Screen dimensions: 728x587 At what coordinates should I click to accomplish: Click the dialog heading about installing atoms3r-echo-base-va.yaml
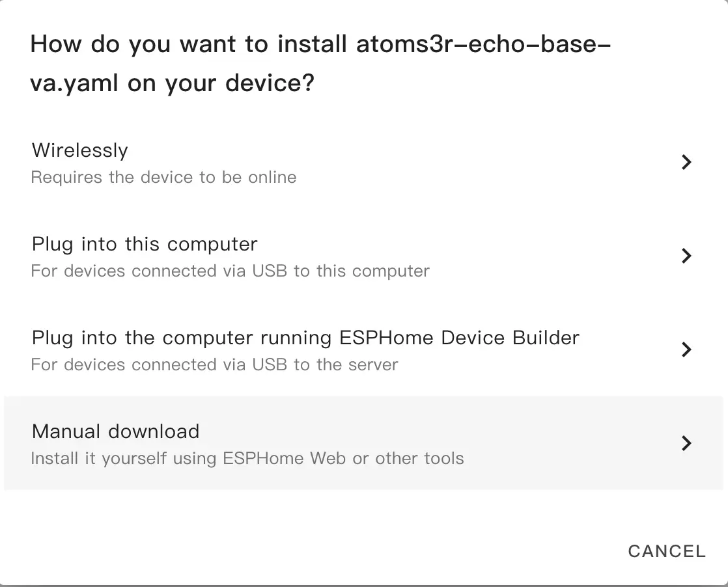320,45
